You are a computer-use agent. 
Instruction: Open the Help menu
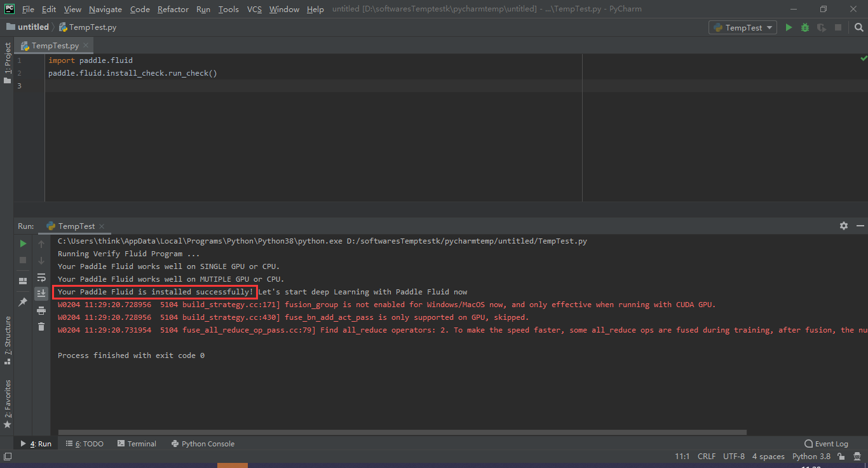(x=315, y=9)
